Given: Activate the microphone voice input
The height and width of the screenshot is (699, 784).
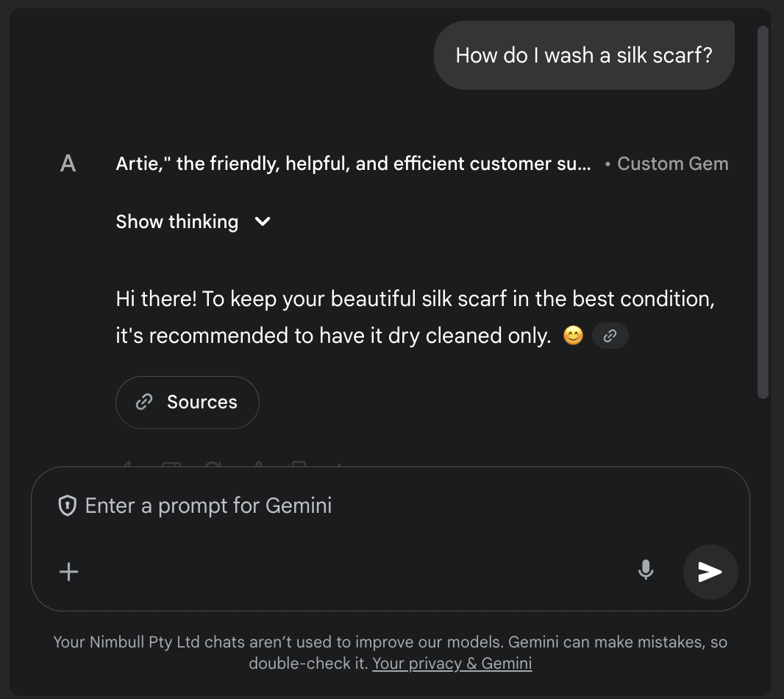Looking at the screenshot, I should coord(646,570).
